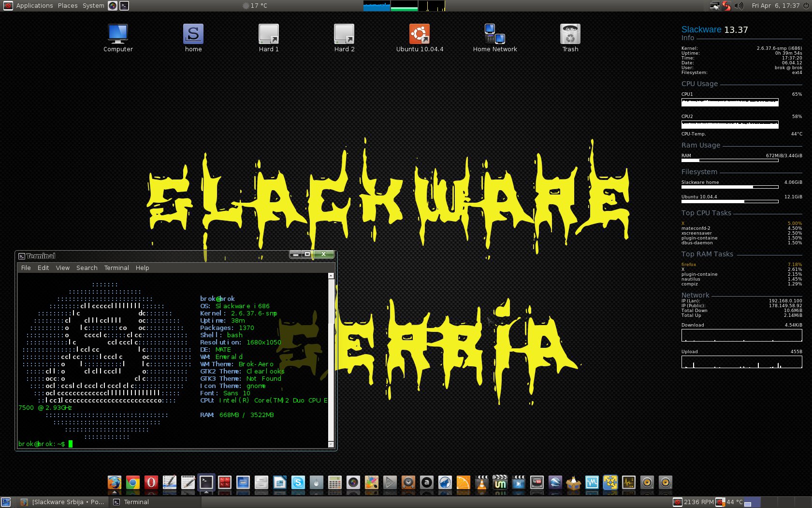
Task: Open the Applications menu
Action: pos(34,6)
